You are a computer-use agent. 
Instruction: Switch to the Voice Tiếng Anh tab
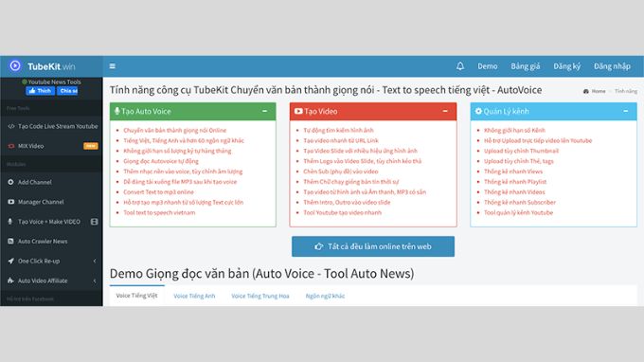pyautogui.click(x=194, y=296)
